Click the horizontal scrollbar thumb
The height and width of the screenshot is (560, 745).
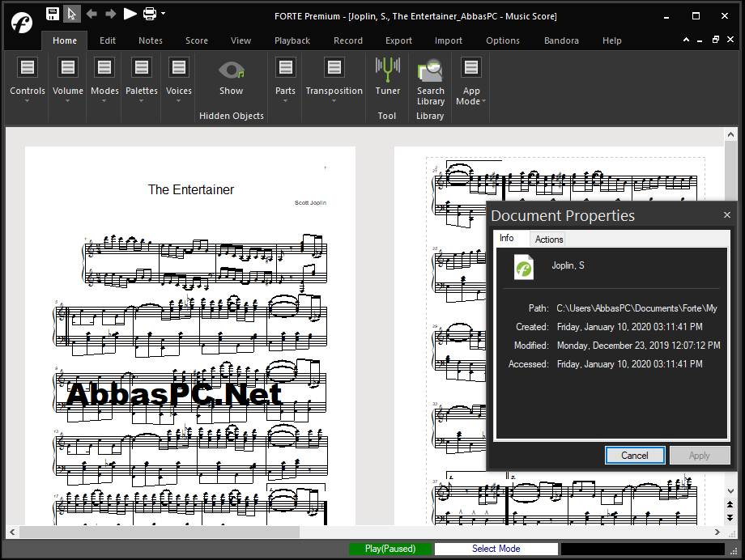click(x=160, y=532)
